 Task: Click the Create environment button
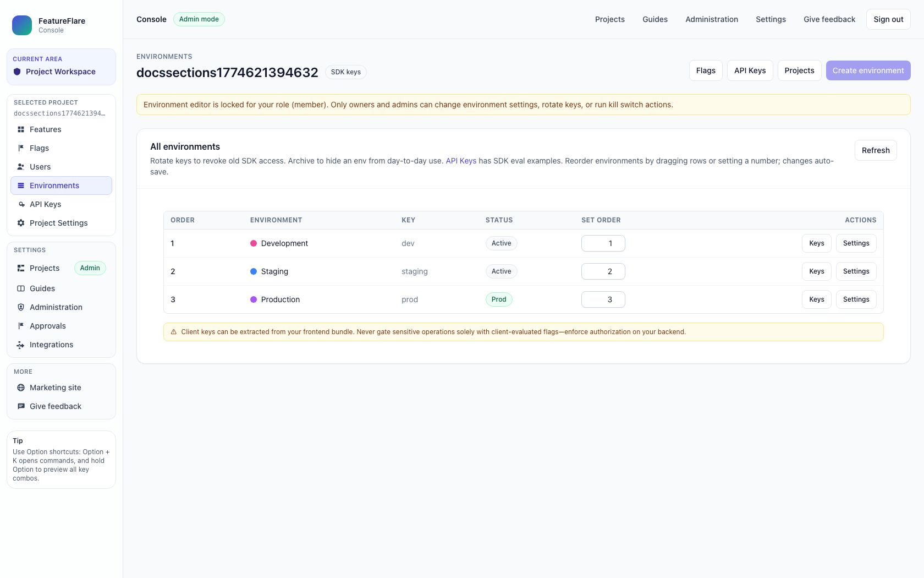point(868,70)
